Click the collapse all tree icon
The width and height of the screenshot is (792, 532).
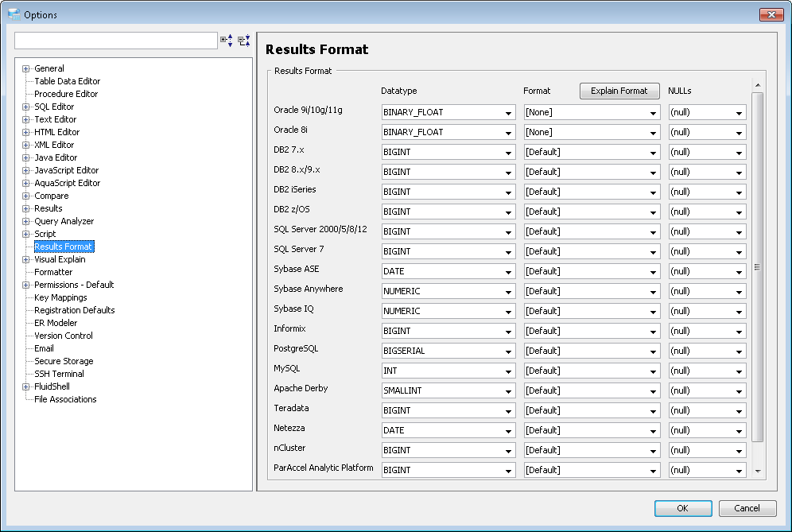pyautogui.click(x=244, y=41)
